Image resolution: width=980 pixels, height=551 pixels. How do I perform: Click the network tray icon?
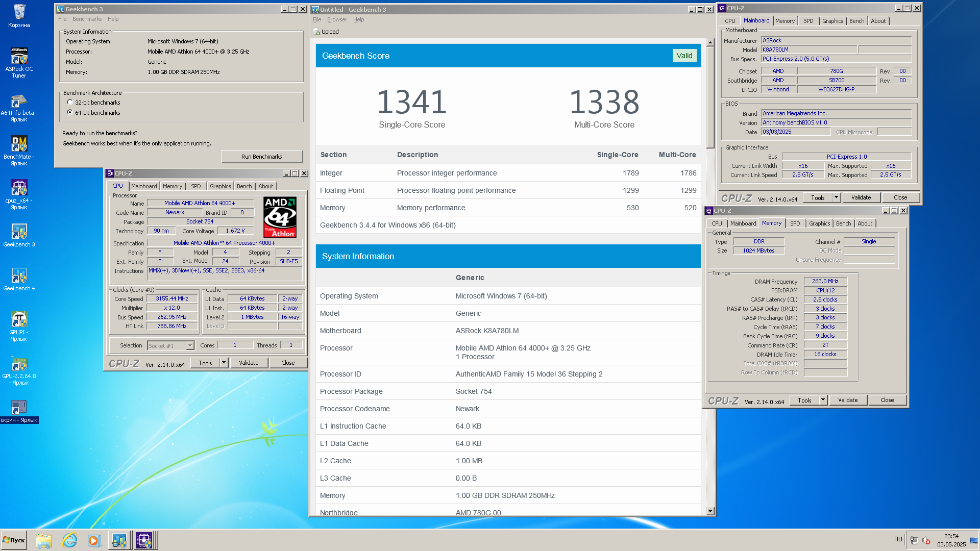tap(914, 540)
